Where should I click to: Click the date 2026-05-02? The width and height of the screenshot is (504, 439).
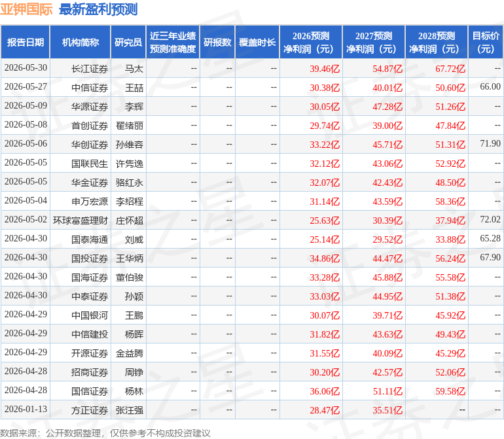click(26, 219)
